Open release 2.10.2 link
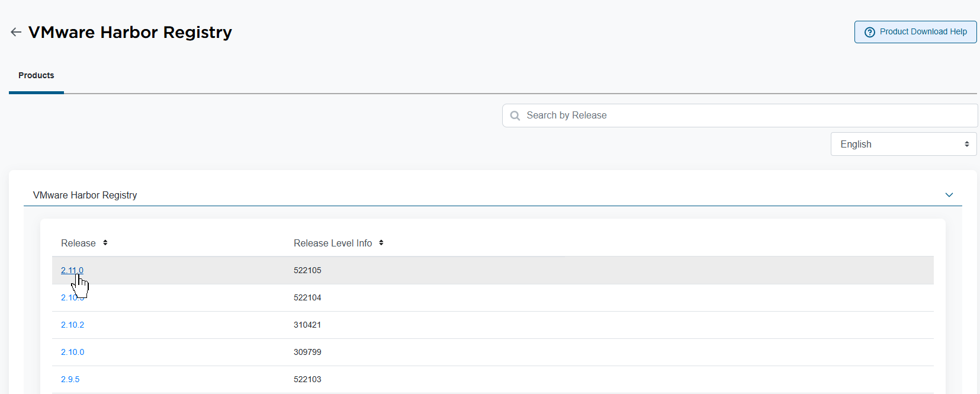The width and height of the screenshot is (980, 394). point(72,325)
